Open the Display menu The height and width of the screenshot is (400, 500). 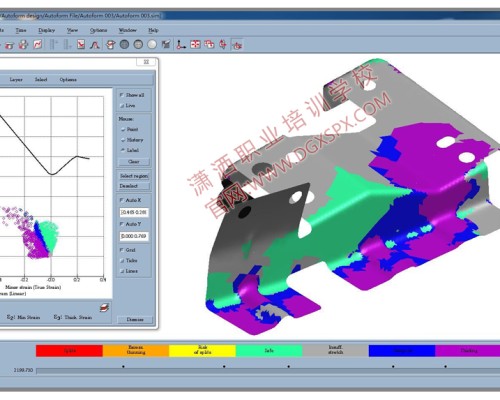(x=46, y=30)
